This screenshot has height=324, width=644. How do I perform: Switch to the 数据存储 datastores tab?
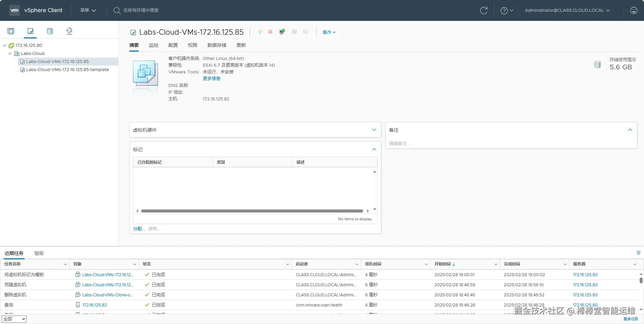tap(217, 45)
